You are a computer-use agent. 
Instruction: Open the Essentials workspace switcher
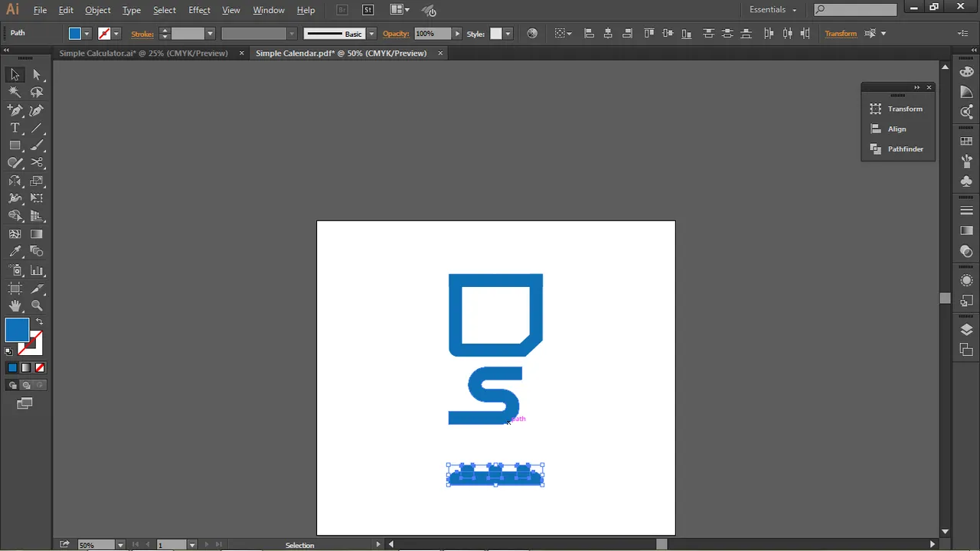tap(773, 10)
